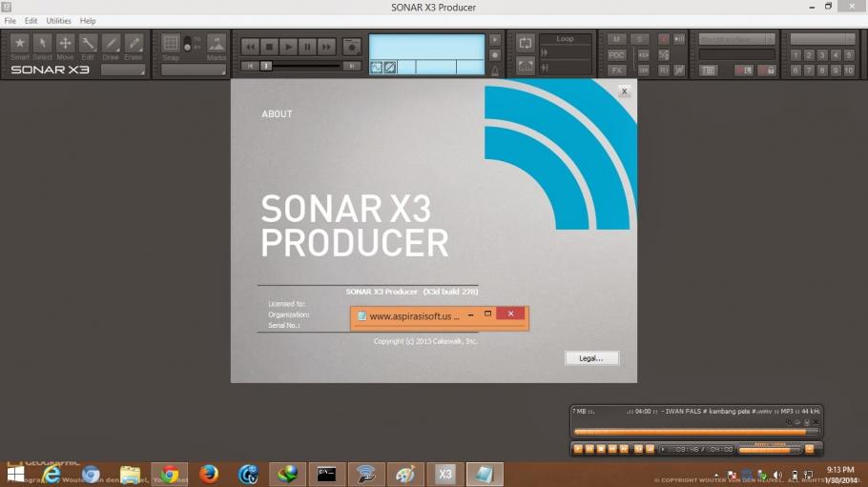Select screenset number 1

click(796, 54)
